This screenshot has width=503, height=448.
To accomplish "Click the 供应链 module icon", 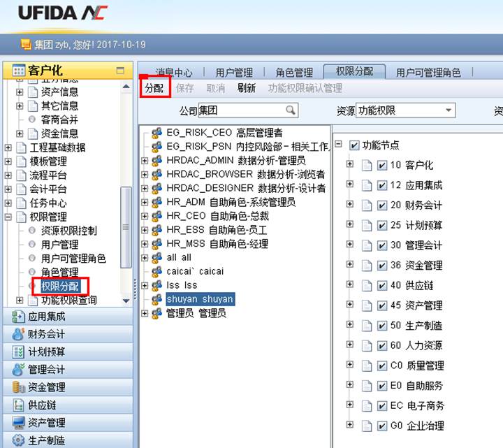I will 18,405.
